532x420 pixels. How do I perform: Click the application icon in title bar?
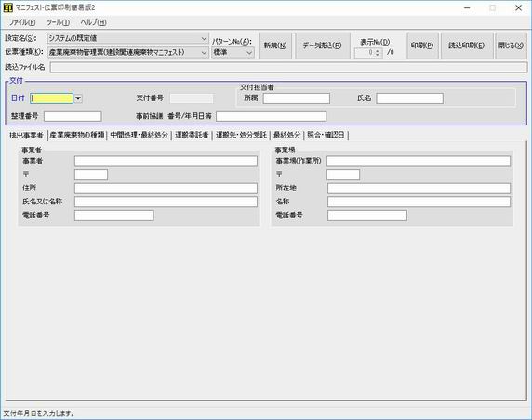tap(7, 7)
